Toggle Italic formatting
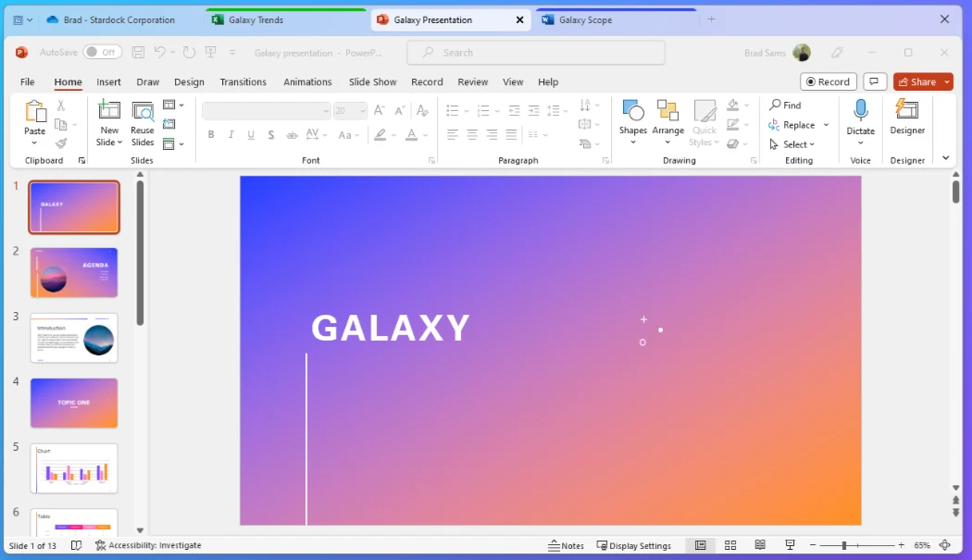Screen dimensions: 972x560 (x=231, y=134)
